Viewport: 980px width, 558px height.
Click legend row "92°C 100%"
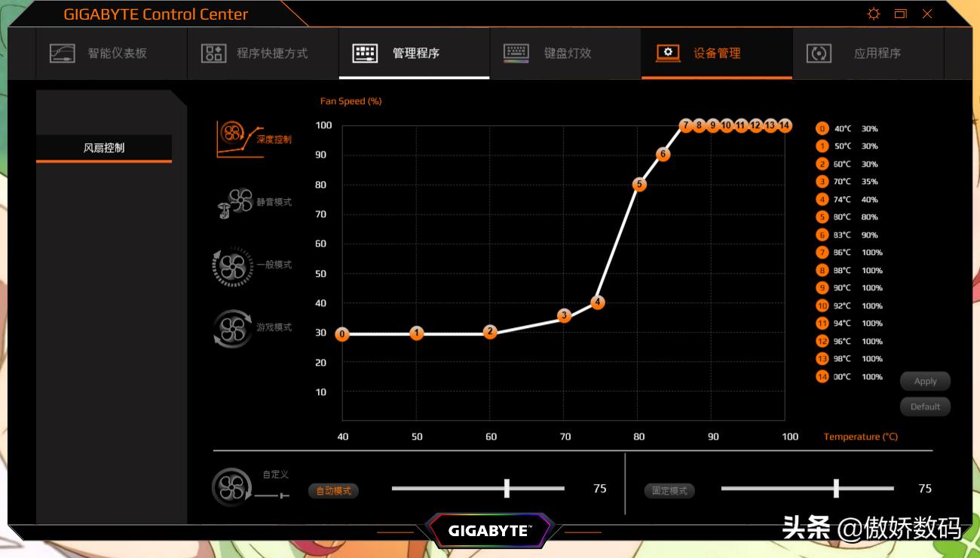click(850, 306)
